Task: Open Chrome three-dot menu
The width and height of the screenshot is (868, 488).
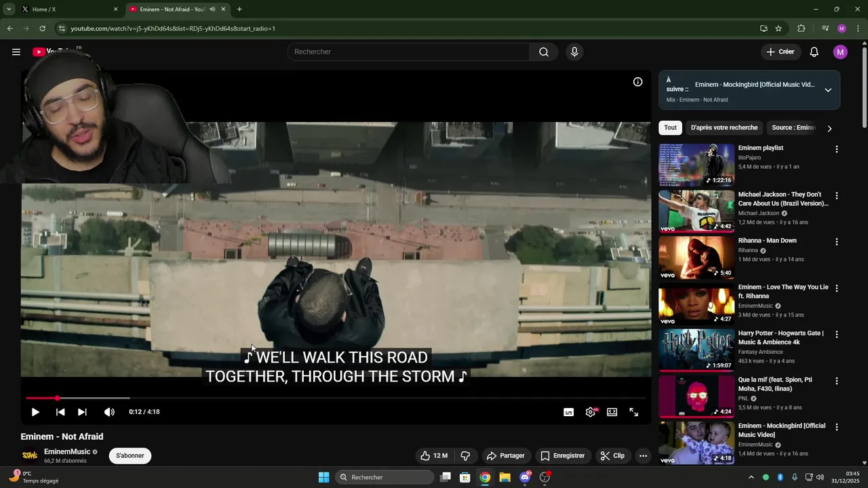Action: (x=858, y=28)
